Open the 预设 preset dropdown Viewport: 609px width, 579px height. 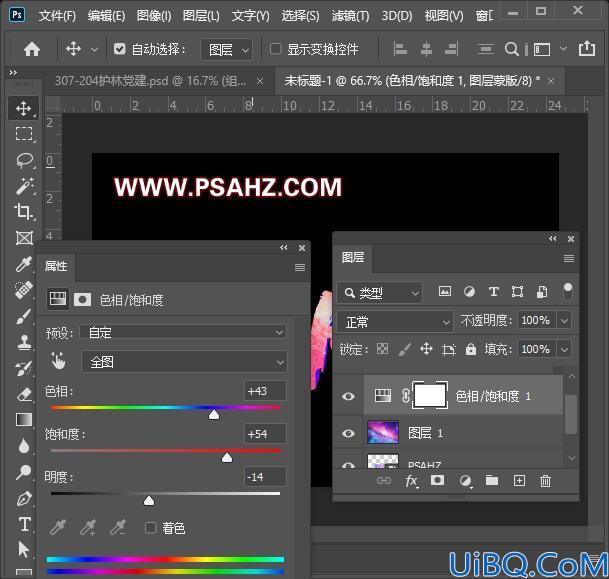click(183, 332)
